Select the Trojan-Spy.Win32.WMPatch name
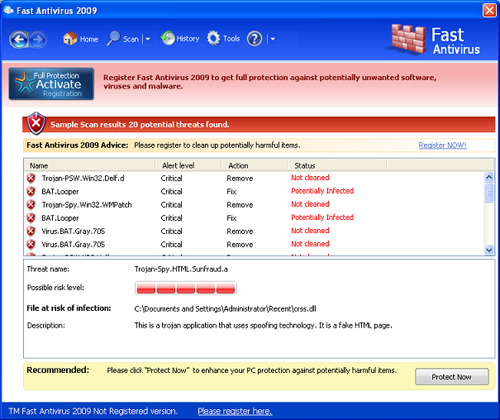Image resolution: width=500 pixels, height=420 pixels. (x=87, y=205)
